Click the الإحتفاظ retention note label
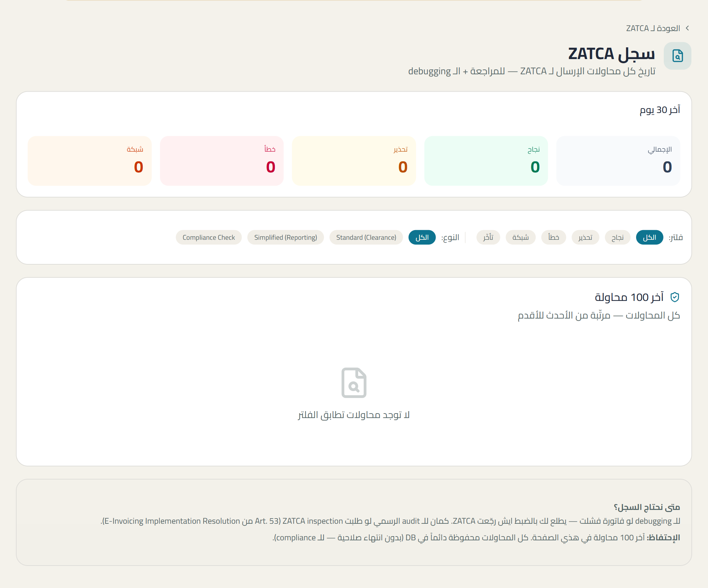 [663, 538]
